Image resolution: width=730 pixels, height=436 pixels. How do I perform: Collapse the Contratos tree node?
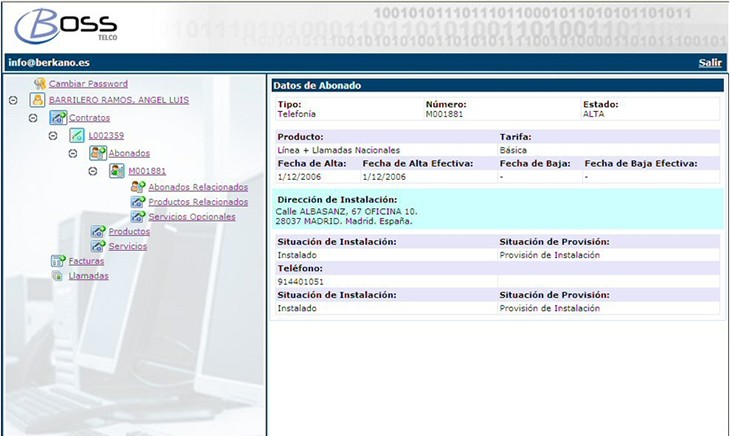(x=33, y=118)
